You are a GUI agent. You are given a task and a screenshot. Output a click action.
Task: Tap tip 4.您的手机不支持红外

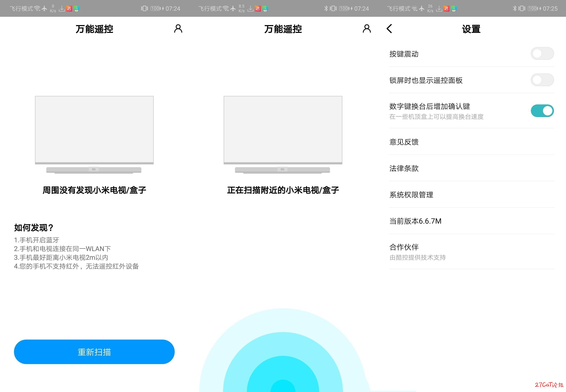76,266
